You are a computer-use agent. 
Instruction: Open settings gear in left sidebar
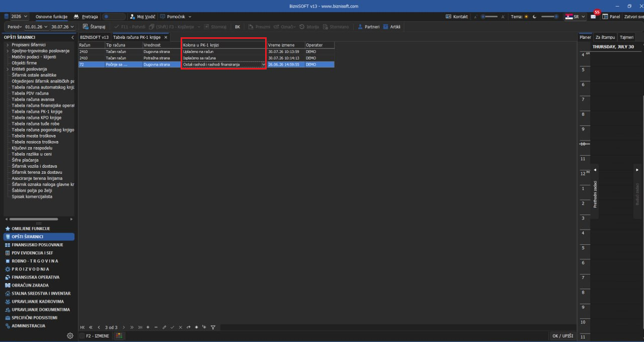(70, 335)
